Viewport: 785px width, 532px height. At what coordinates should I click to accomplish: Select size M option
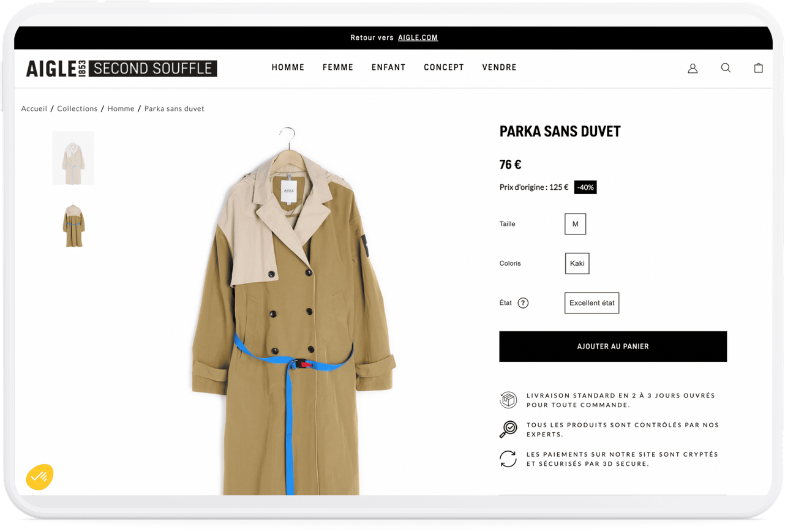coord(575,224)
